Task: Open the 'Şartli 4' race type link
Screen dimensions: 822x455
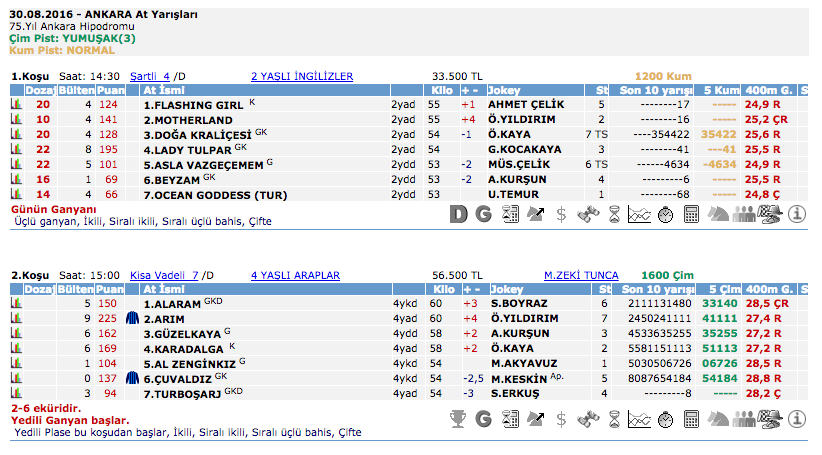Action: click(x=150, y=76)
